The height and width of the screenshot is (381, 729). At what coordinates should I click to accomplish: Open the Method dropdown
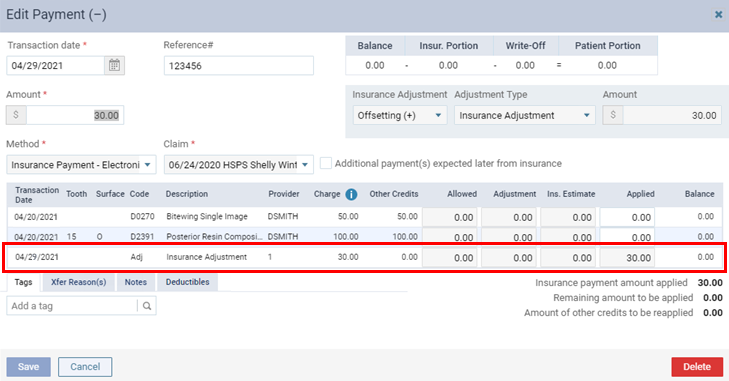tap(81, 165)
